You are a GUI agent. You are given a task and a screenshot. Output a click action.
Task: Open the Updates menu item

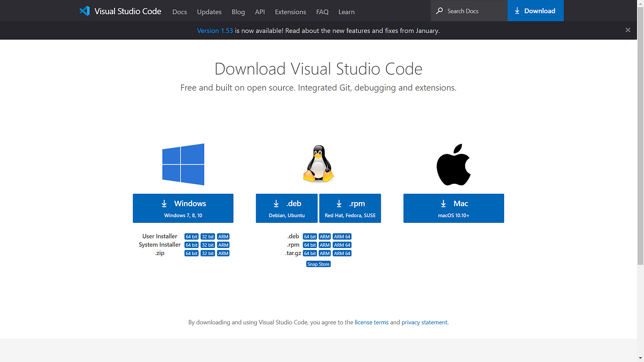pyautogui.click(x=209, y=12)
